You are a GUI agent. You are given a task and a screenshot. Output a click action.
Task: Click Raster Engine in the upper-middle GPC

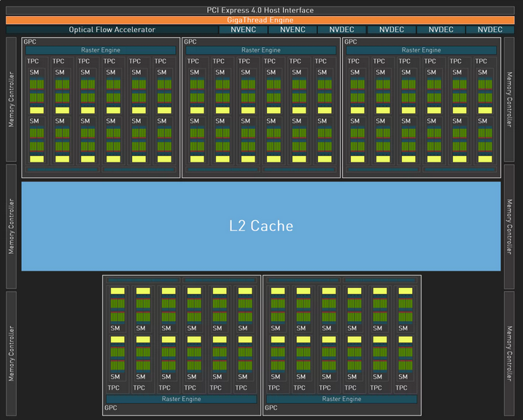click(x=261, y=50)
